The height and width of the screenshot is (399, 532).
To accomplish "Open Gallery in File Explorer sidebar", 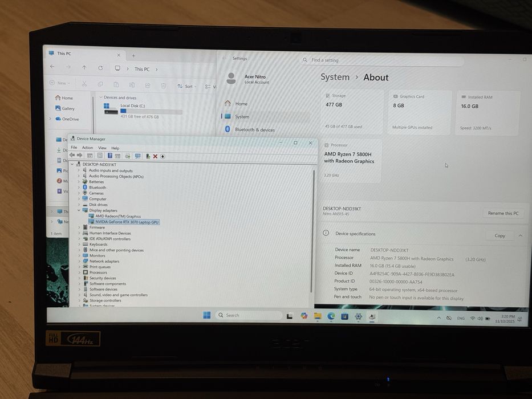I will pos(65,108).
